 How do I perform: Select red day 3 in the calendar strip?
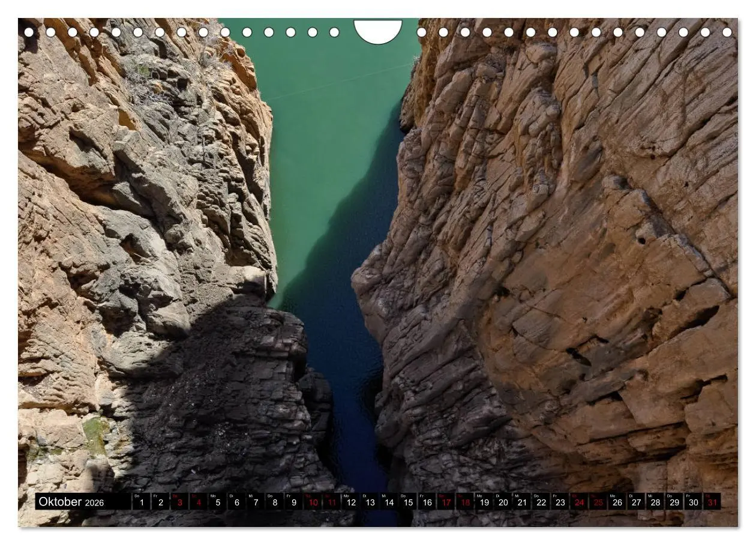(179, 502)
